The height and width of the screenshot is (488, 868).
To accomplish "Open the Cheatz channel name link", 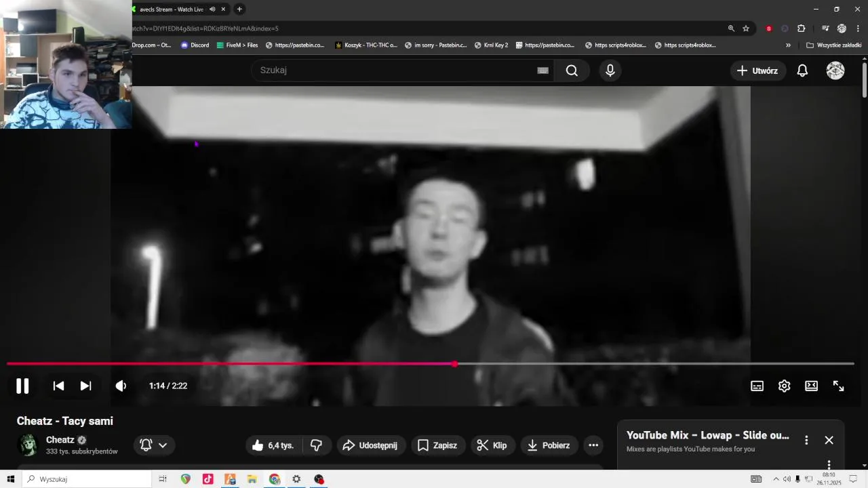I will (60, 440).
